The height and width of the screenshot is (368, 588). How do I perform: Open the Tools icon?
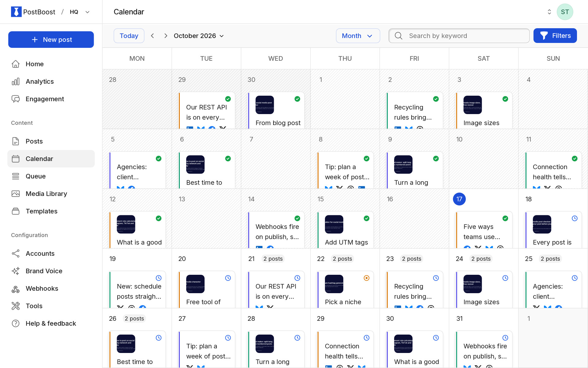click(x=16, y=306)
